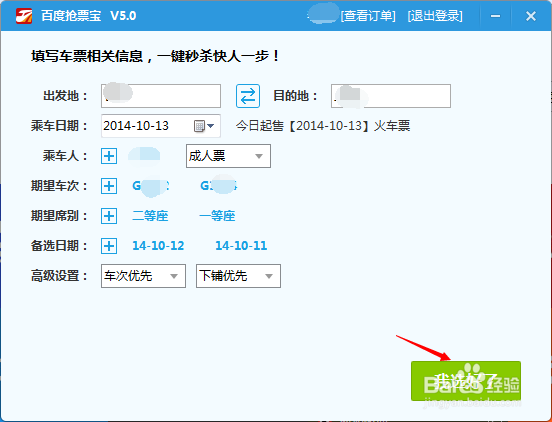Click the second selected train number
Image resolution: width=552 pixels, height=422 pixels.
coord(219,185)
